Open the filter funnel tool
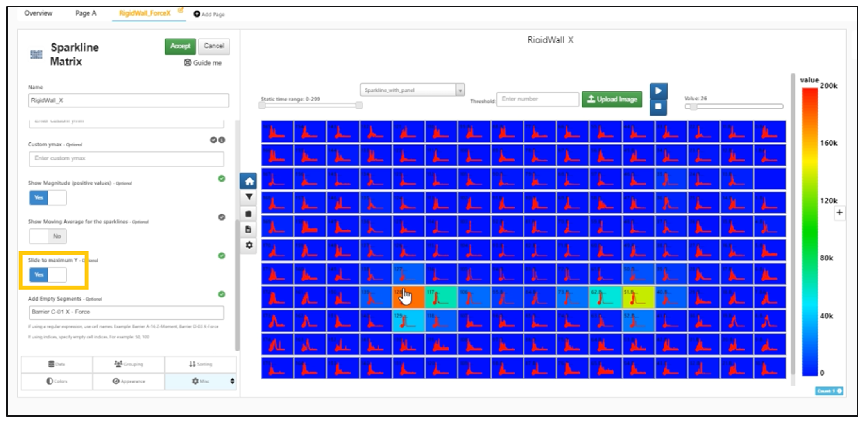The image size is (868, 422). [x=249, y=197]
